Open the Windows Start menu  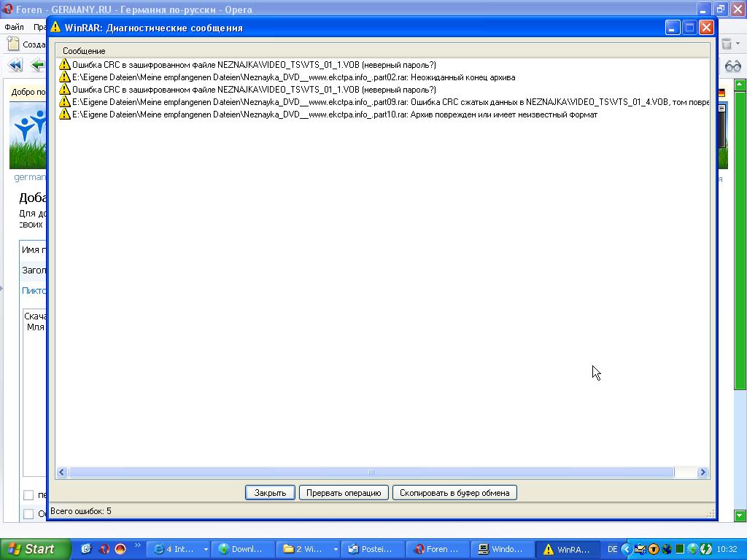(35, 549)
